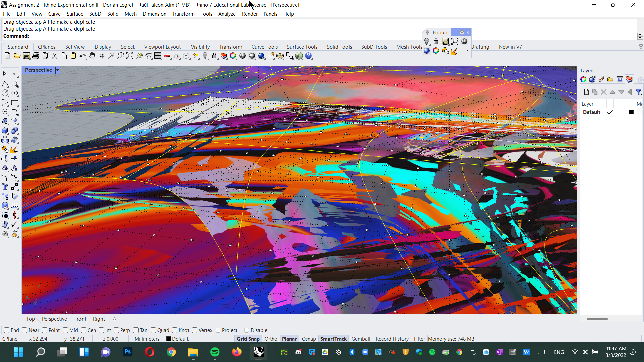Screen dimensions: 644x362
Task: Open Options with the gear icon in toolbar
Action: click(x=280, y=56)
